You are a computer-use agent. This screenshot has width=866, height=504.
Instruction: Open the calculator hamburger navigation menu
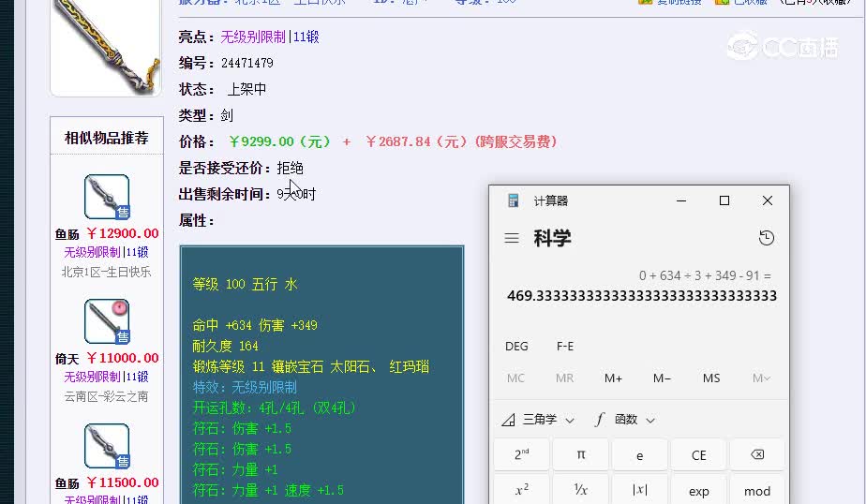512,238
